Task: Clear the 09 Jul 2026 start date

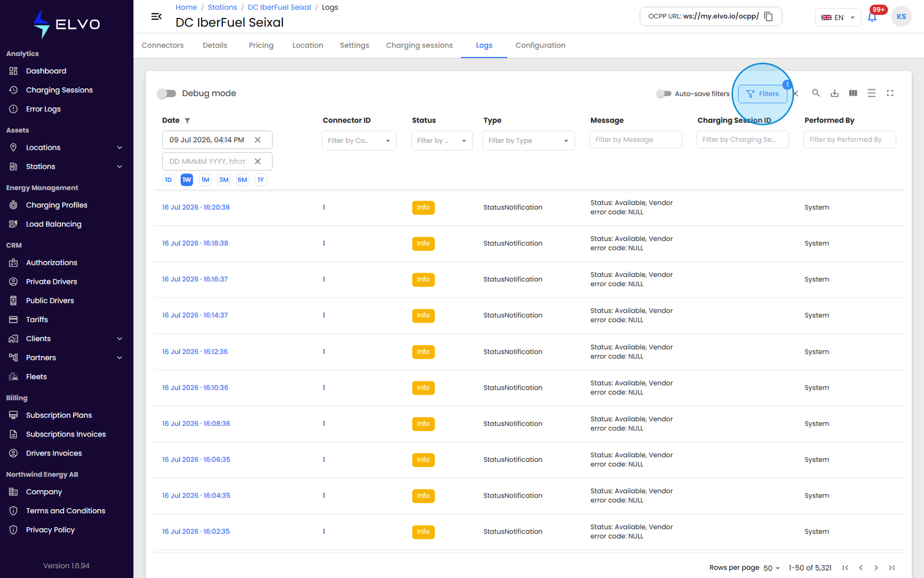Action: click(258, 140)
